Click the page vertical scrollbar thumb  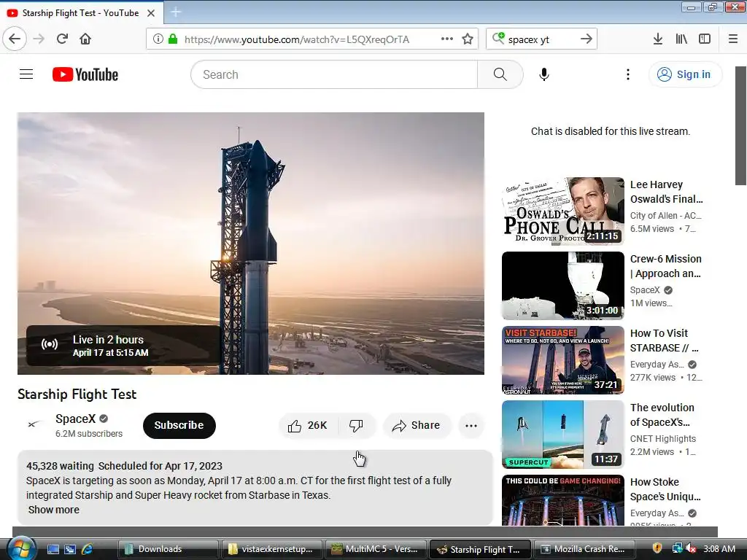coord(740,125)
